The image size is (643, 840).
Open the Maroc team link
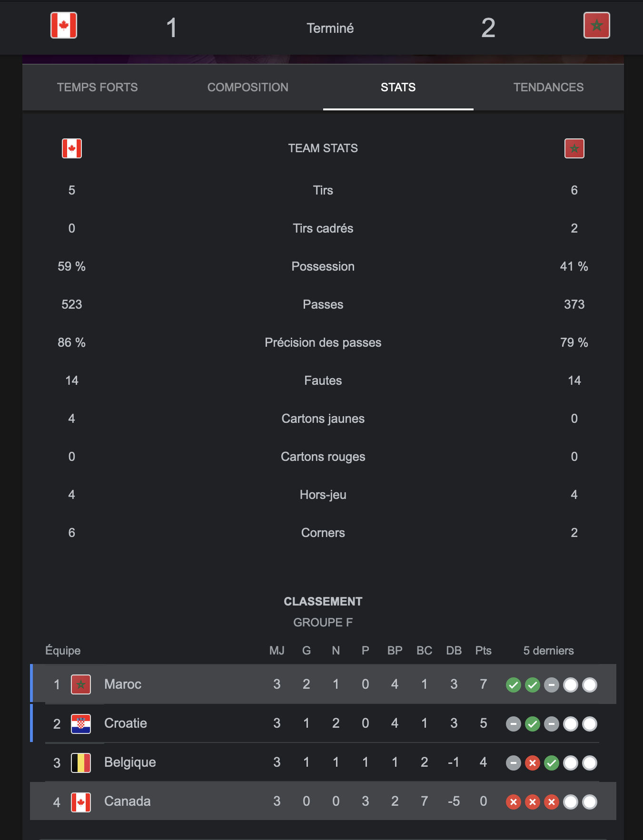point(123,684)
